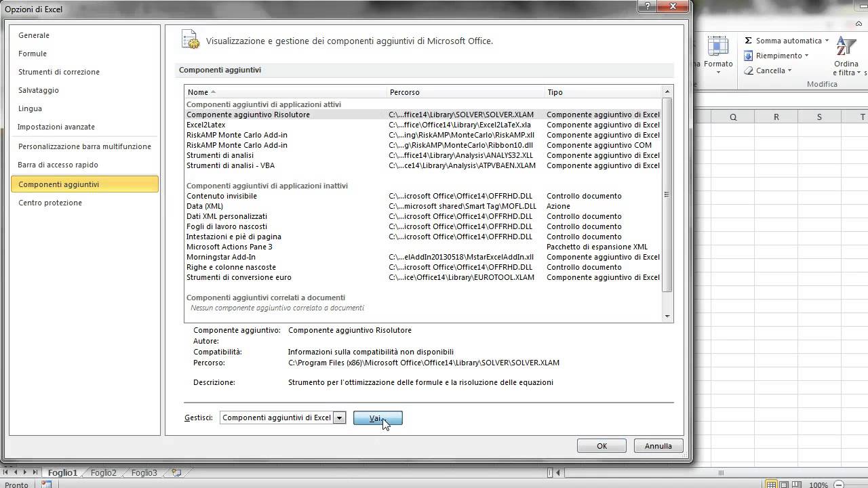
Task: Click the add-in list vertical scrollbar thumb
Action: tap(667, 195)
